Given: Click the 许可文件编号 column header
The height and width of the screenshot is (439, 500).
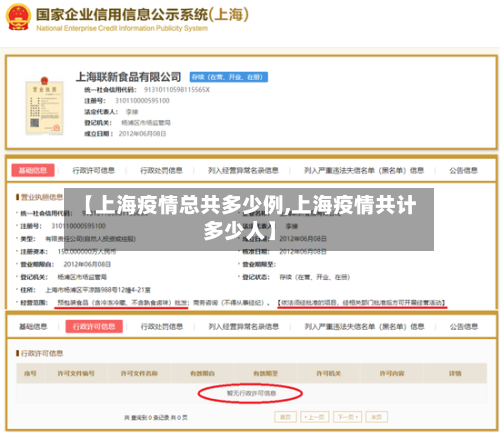Looking at the screenshot, I should [x=76, y=373].
